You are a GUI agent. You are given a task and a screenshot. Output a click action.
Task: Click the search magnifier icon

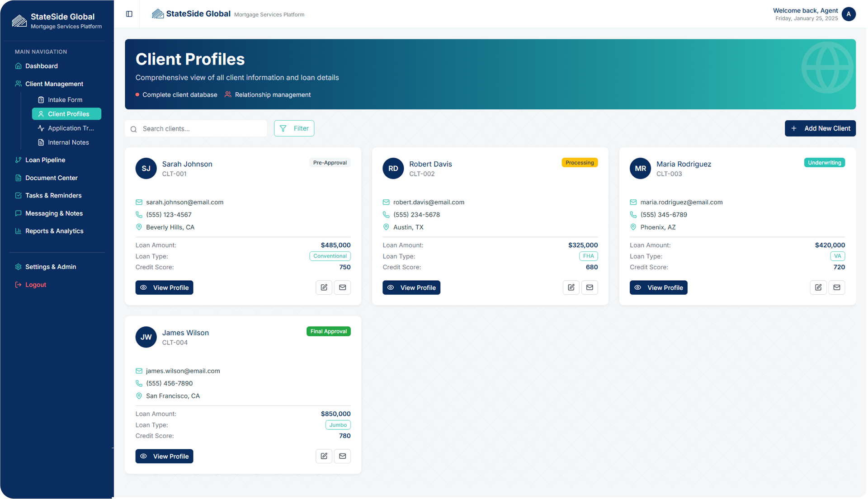[x=134, y=129]
